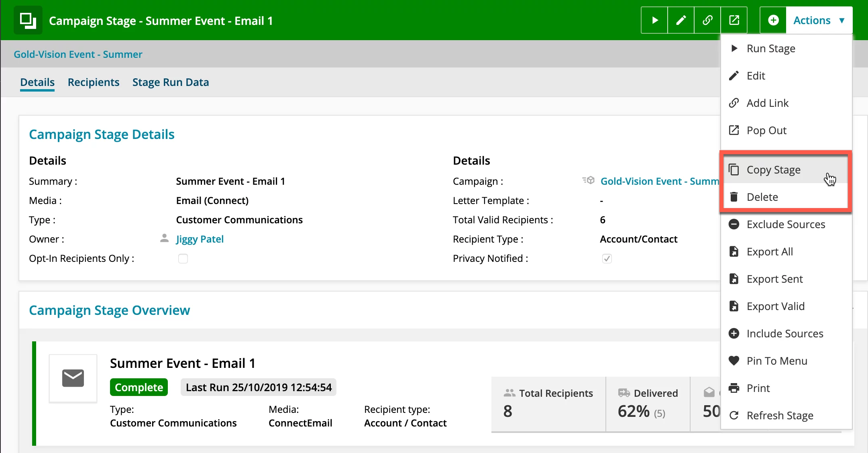Click the Delivered 62% stat tile
The image size is (868, 453).
tap(648, 404)
